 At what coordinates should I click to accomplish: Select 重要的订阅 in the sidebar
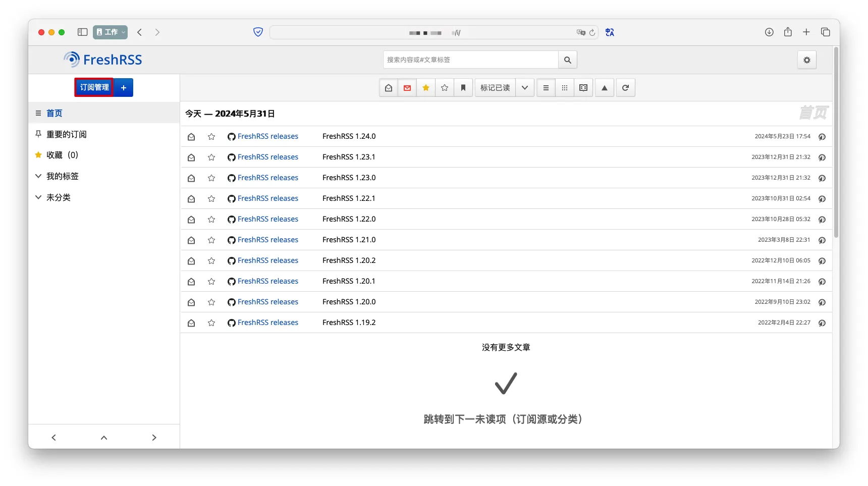pyautogui.click(x=66, y=134)
